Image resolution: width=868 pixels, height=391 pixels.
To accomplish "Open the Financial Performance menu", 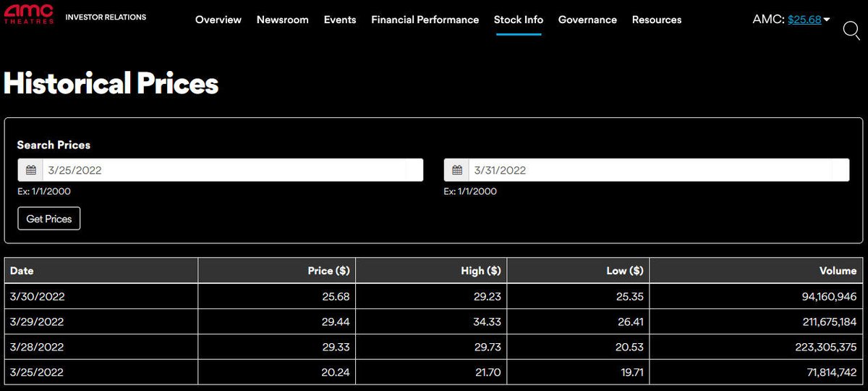I will (x=425, y=20).
